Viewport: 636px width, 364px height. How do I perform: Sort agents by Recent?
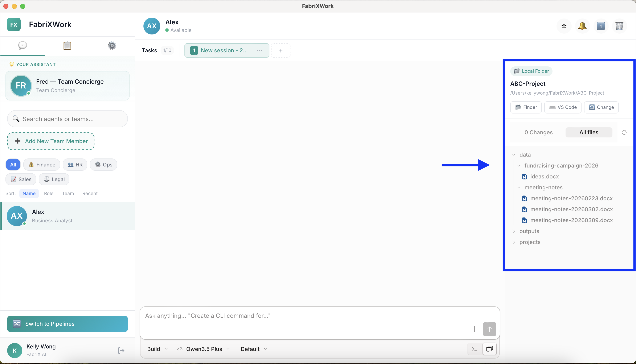[x=90, y=193]
